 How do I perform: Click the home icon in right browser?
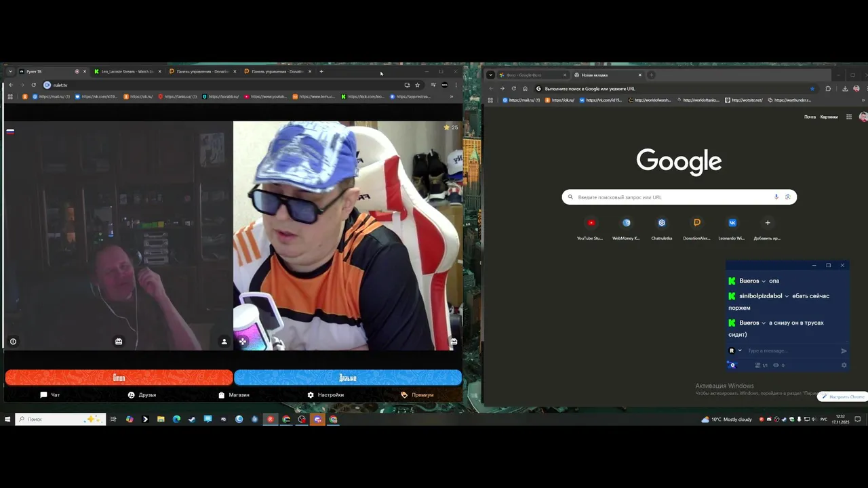(x=525, y=88)
